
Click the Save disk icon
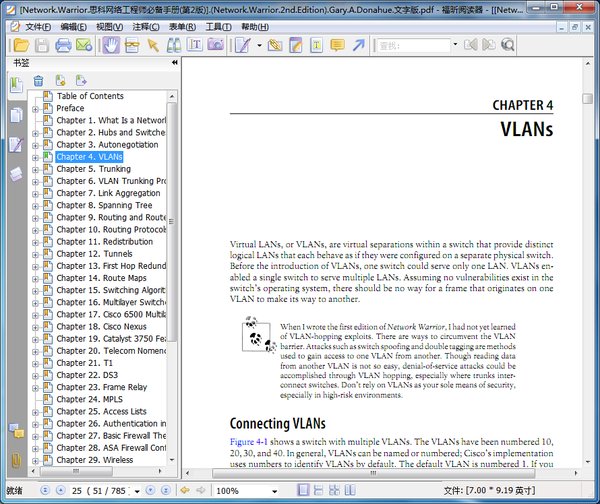coord(42,45)
